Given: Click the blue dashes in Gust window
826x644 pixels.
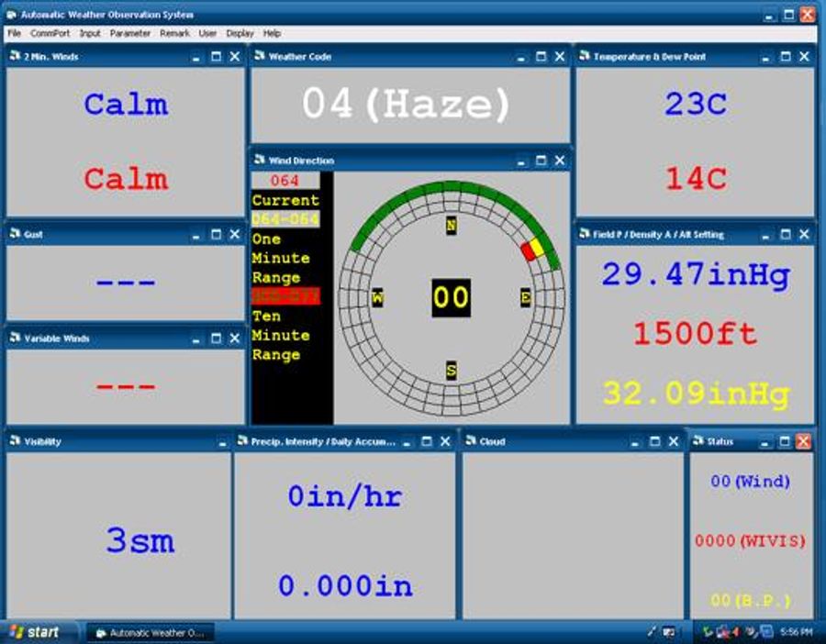Looking at the screenshot, I should pos(126,283).
